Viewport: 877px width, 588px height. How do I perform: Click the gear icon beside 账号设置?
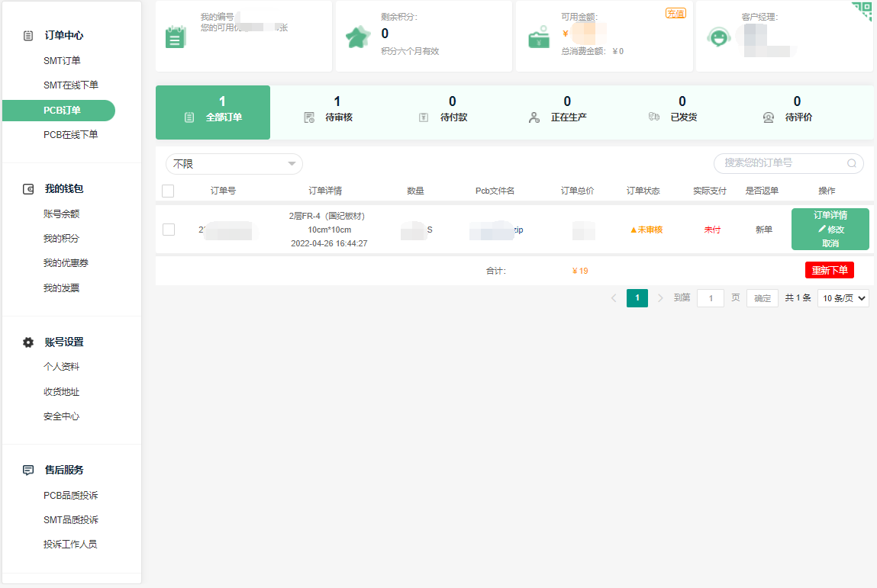click(28, 342)
